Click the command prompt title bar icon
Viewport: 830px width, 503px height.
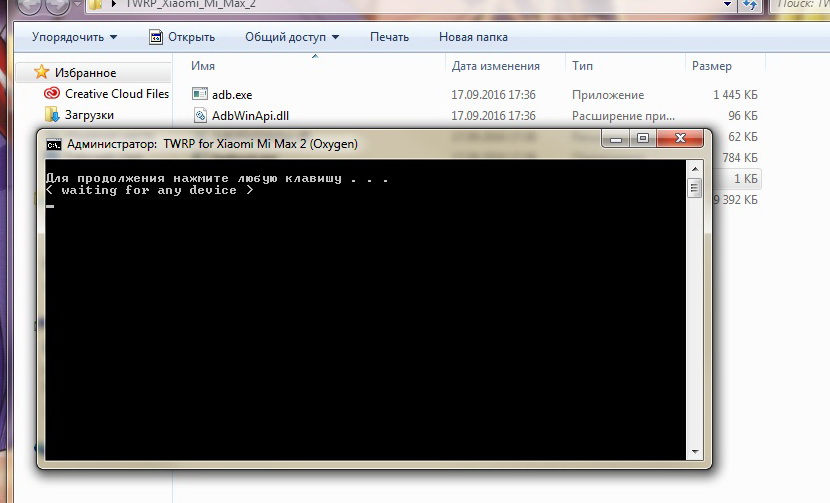pyautogui.click(x=54, y=144)
